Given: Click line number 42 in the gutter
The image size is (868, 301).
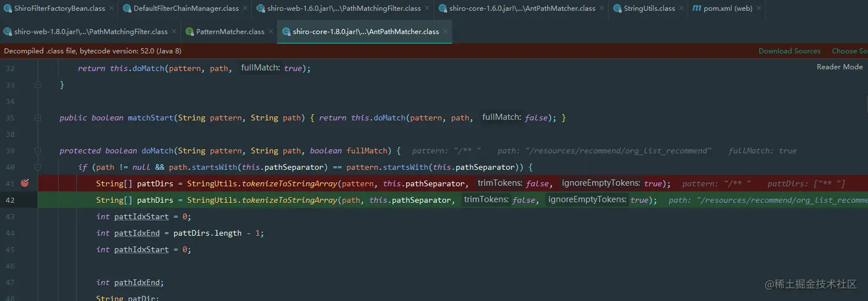Looking at the screenshot, I should (9, 200).
